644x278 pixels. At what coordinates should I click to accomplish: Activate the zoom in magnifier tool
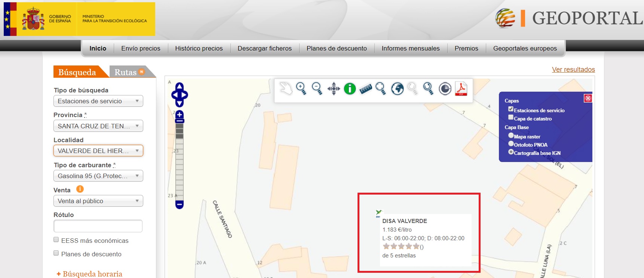301,89
